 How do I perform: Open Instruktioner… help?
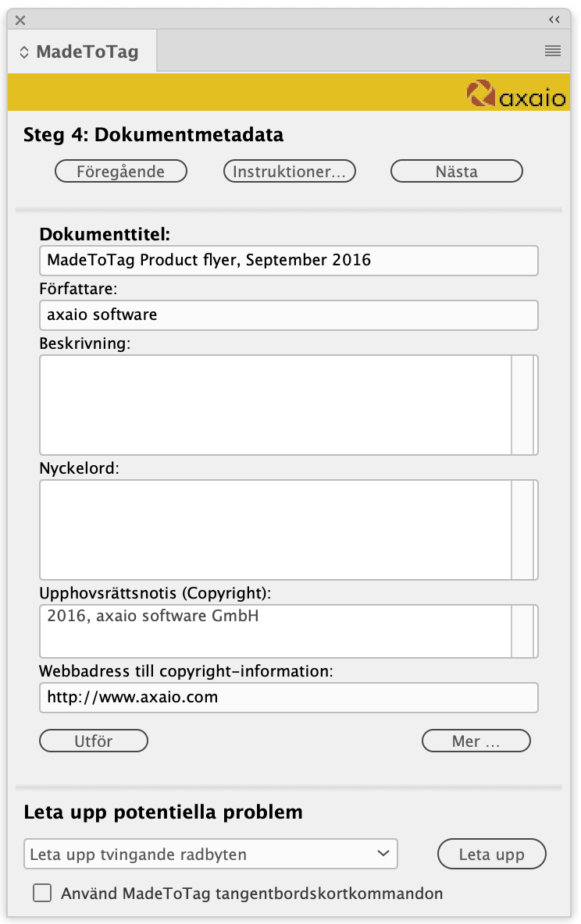coord(289,172)
